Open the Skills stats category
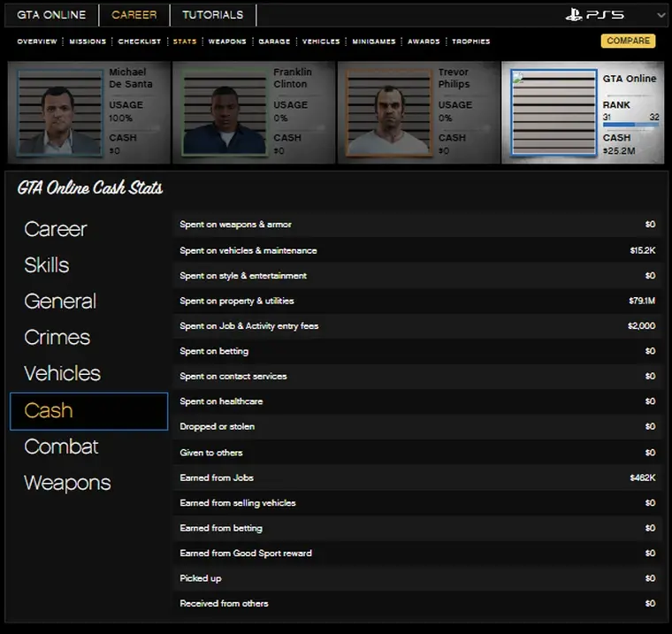This screenshot has height=634, width=672. click(47, 265)
